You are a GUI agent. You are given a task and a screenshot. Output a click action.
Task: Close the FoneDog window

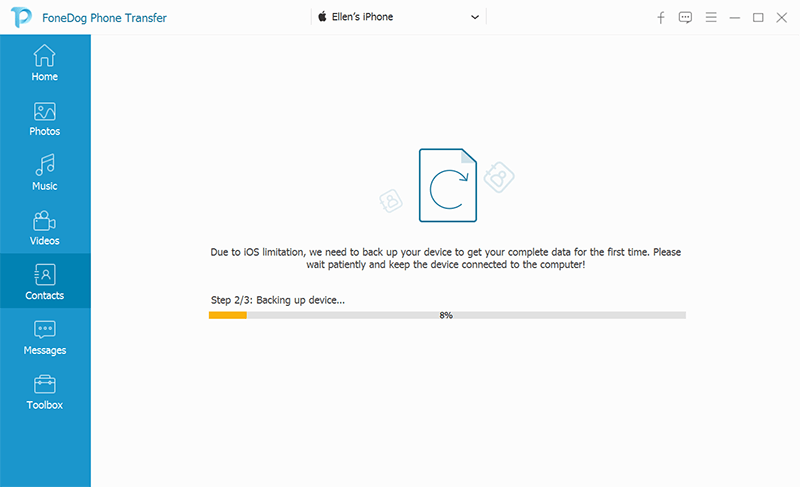[x=782, y=18]
